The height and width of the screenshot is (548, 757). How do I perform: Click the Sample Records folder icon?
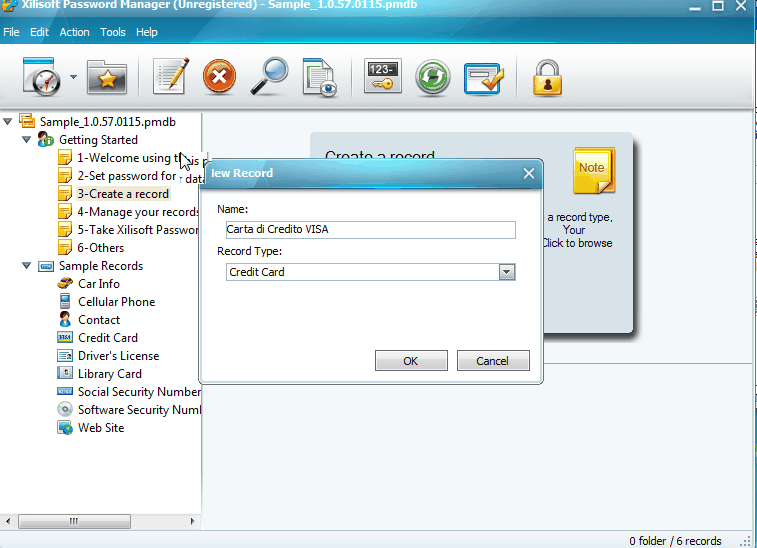(46, 266)
